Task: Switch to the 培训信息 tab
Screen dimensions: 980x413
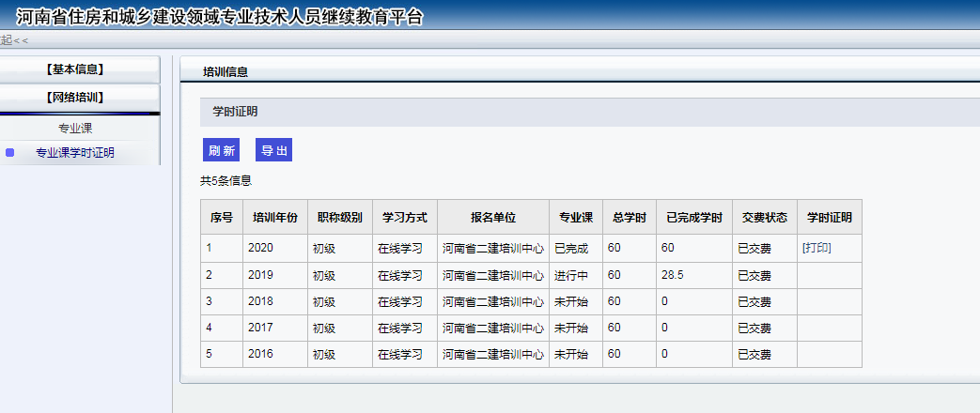Action: click(x=226, y=72)
